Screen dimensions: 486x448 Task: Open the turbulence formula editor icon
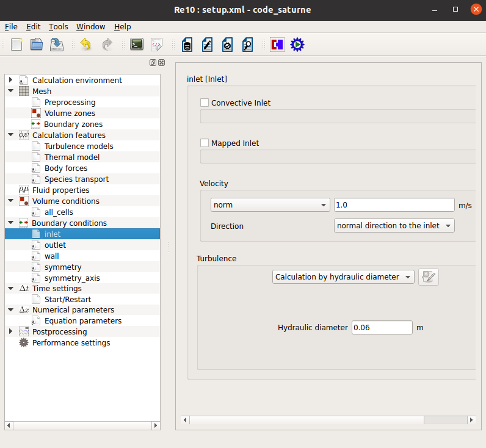429,277
